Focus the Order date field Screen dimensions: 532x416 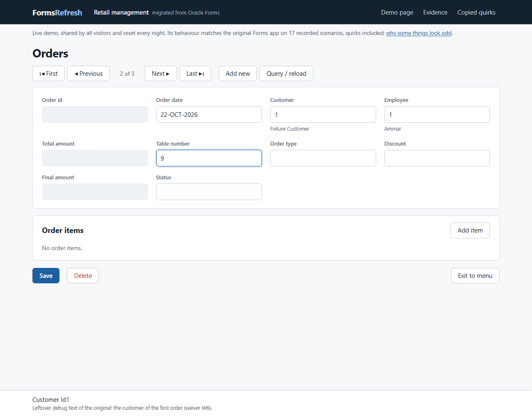(209, 114)
